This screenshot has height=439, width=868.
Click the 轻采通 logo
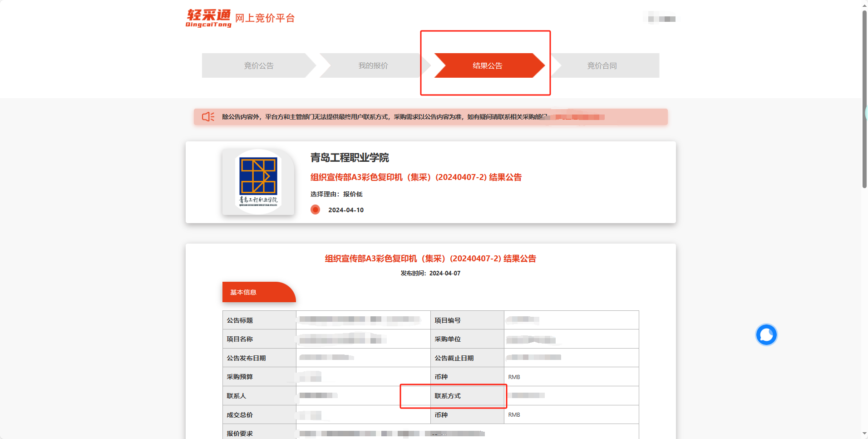pyautogui.click(x=208, y=18)
